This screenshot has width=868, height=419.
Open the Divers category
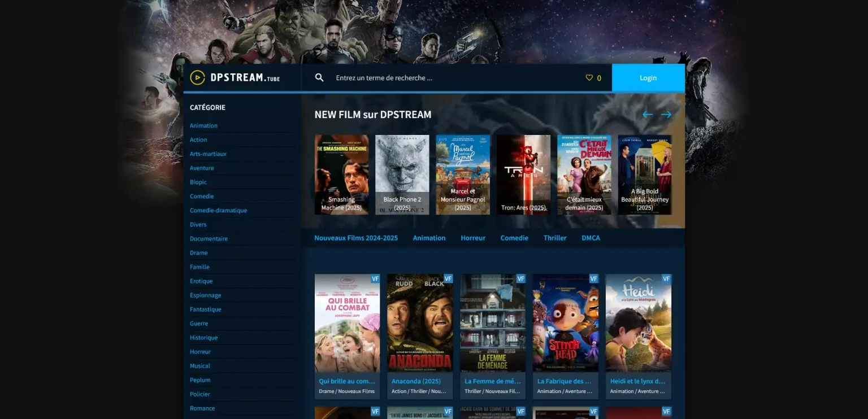pyautogui.click(x=198, y=224)
